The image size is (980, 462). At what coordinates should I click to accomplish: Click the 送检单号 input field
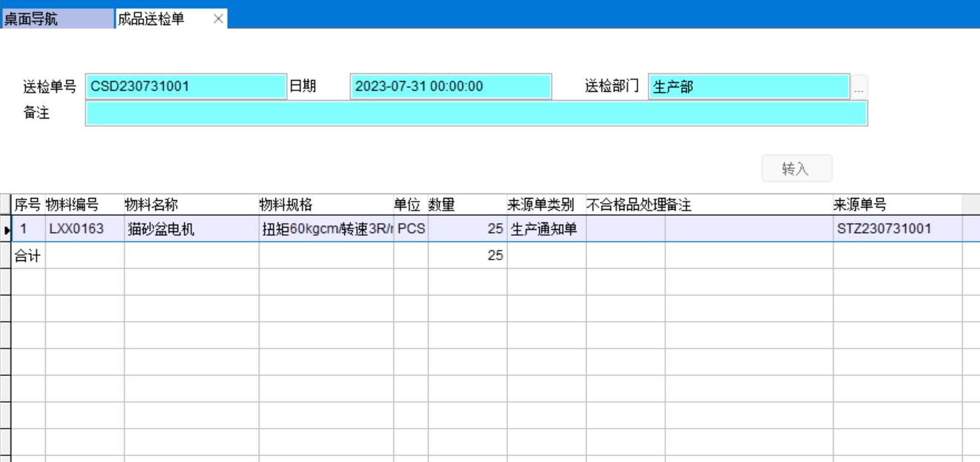point(185,87)
